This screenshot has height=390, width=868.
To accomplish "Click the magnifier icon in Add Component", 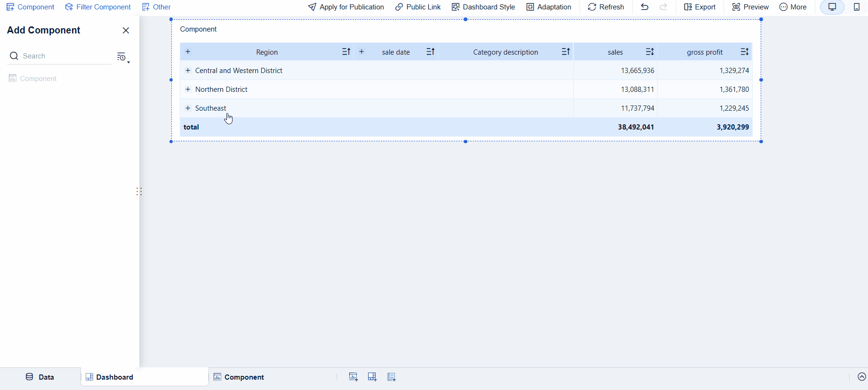I will [x=14, y=56].
